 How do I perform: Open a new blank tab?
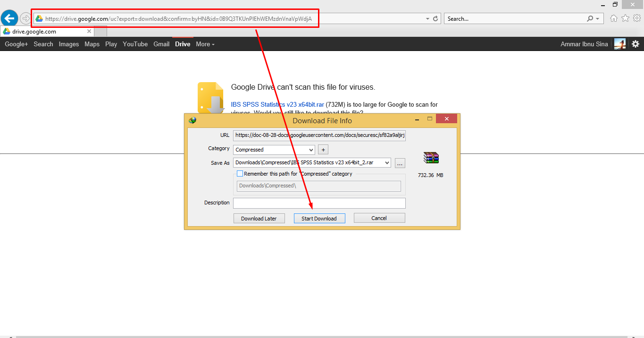point(100,32)
